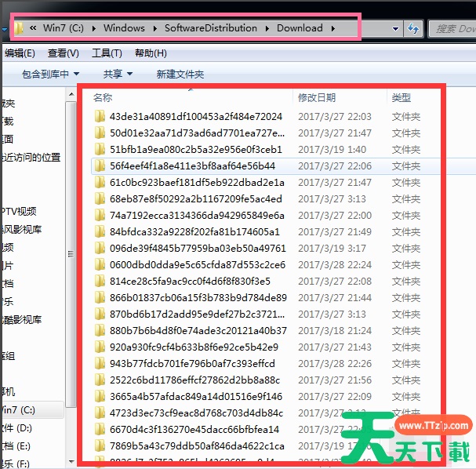
Task: Click folder icon of 866b01837cb06a15f3b783b9d784de89
Action: click(100, 297)
